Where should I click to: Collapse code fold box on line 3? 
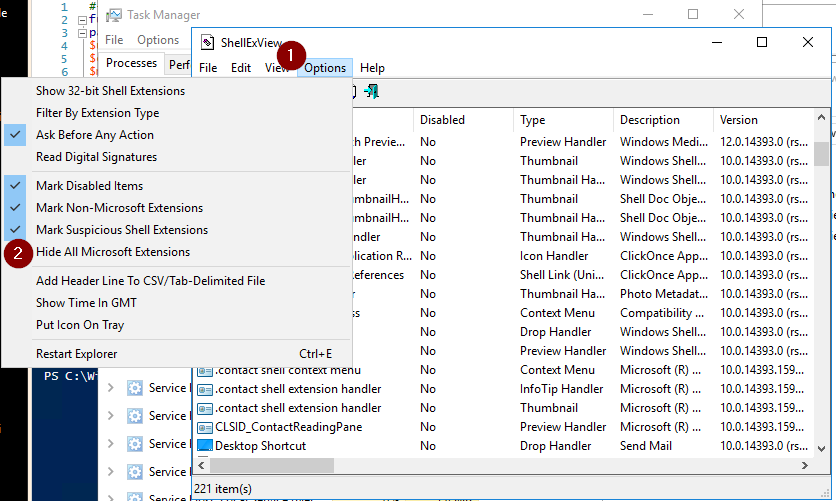(x=82, y=34)
